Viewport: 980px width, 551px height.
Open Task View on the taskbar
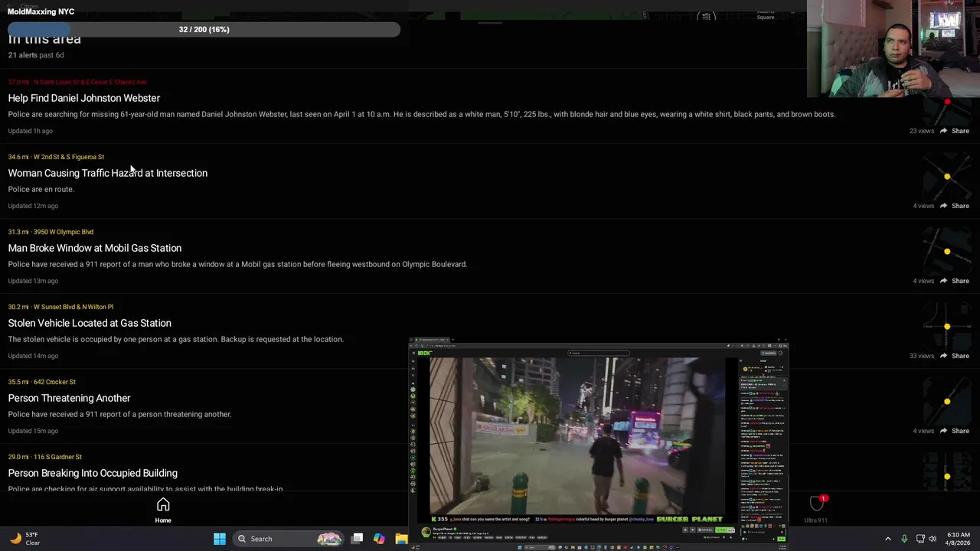coord(357,539)
